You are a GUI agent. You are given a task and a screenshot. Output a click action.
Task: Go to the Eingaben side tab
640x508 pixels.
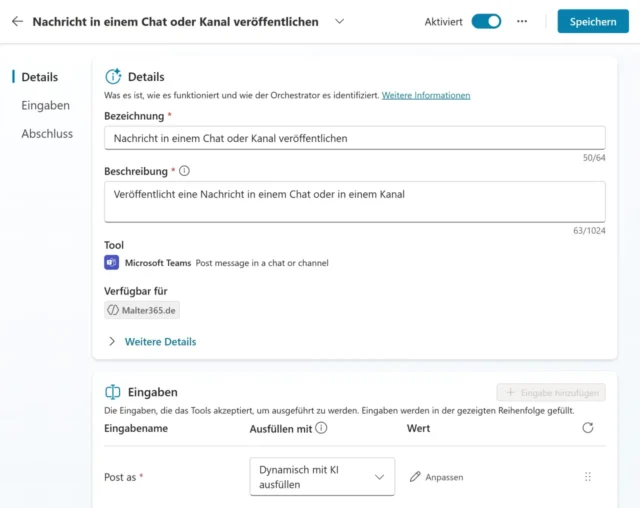(46, 105)
